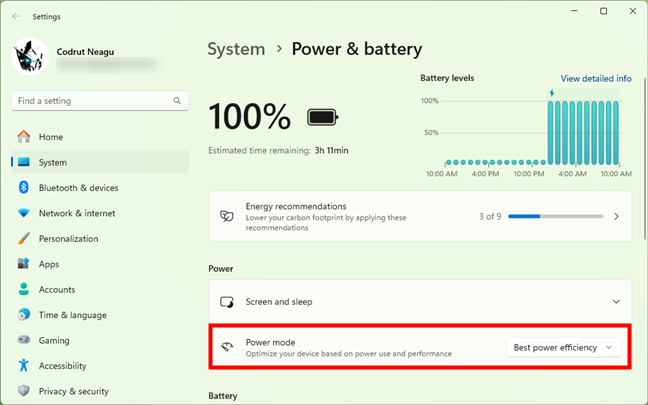Click the search magnifier icon
648x405 pixels.
click(x=177, y=101)
